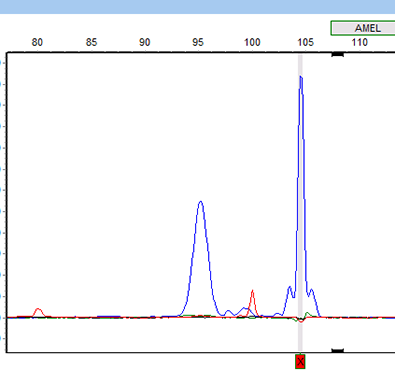
Task: Click the 110 label on size axis
Action: (359, 42)
